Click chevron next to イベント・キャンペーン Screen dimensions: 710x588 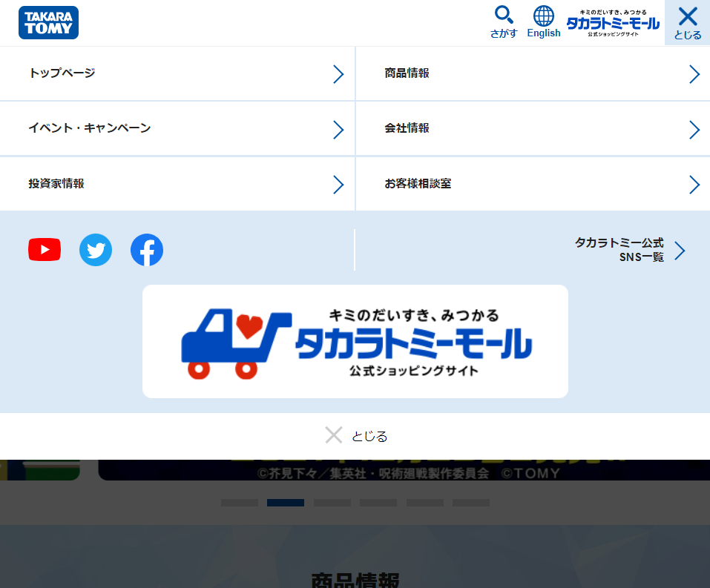click(x=338, y=130)
